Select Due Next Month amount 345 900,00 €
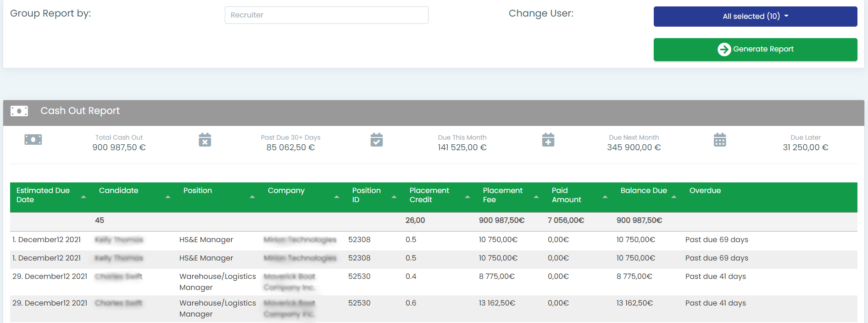 point(634,147)
